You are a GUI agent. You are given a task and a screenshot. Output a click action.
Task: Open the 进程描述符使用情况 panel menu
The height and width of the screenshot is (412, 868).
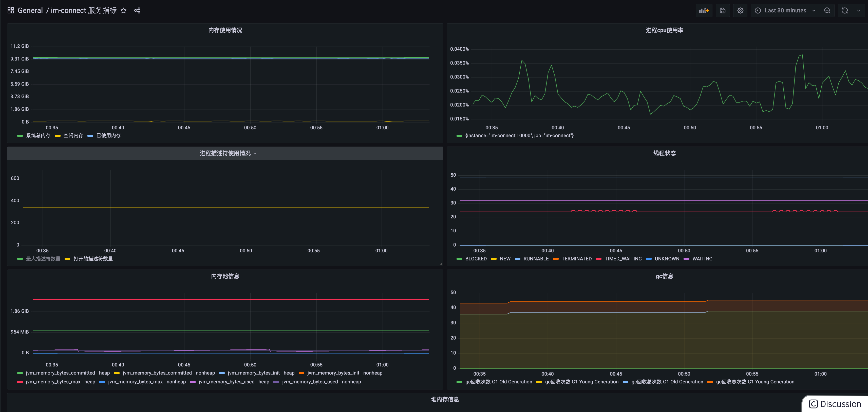pyautogui.click(x=225, y=154)
